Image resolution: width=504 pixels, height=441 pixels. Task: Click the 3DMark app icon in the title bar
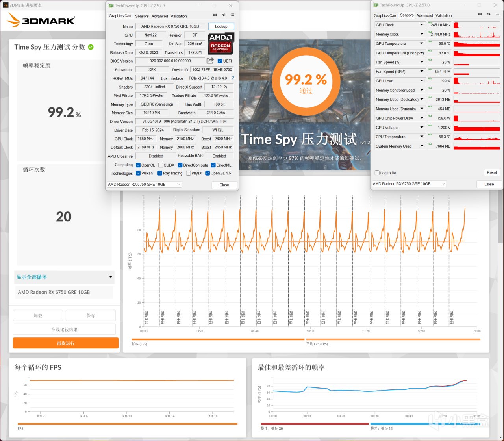click(5, 5)
